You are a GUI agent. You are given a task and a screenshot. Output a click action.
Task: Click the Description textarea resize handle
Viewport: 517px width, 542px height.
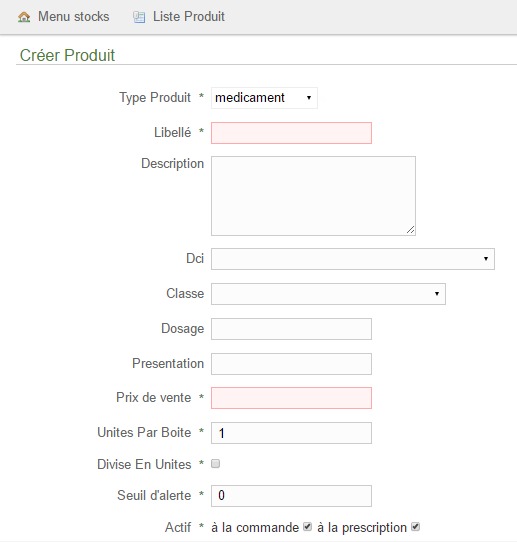coord(411,230)
